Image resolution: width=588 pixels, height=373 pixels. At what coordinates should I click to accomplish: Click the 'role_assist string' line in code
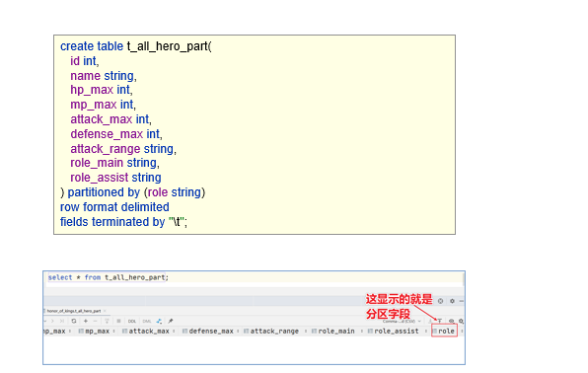(x=115, y=178)
